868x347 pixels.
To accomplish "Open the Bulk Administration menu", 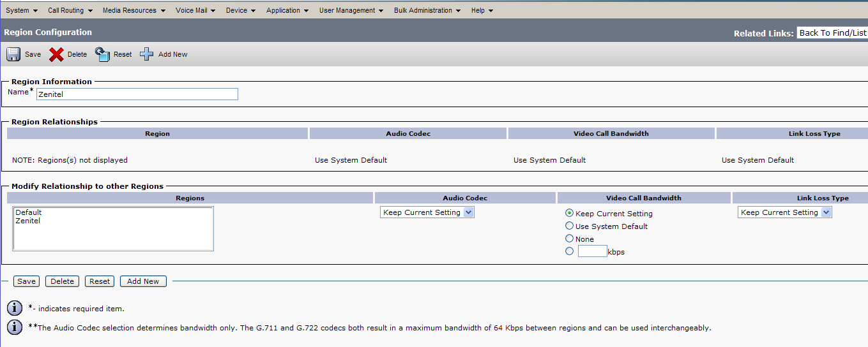I will coord(427,10).
